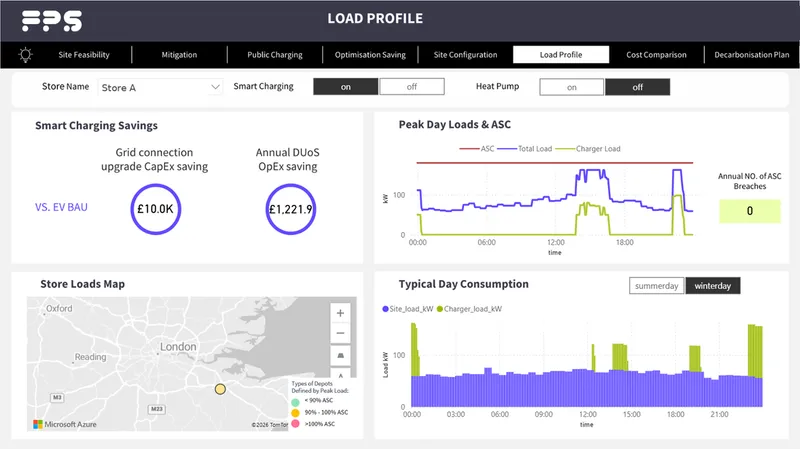
Task: Open the Cost Comparison tab
Action: pyautogui.click(x=656, y=55)
